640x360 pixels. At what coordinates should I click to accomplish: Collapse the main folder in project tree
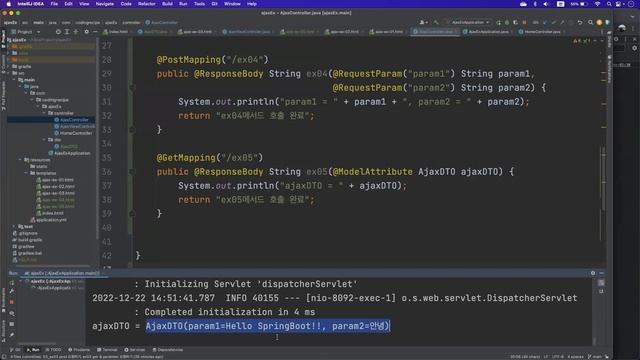[14, 80]
